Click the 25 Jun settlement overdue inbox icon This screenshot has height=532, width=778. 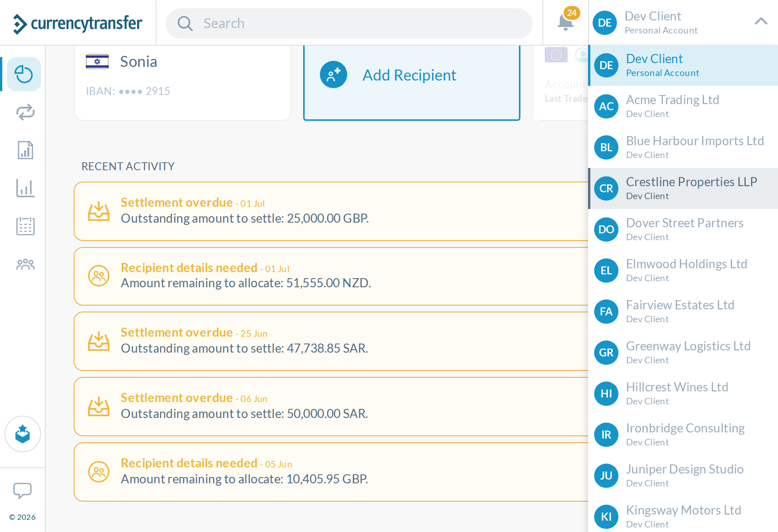[99, 341]
